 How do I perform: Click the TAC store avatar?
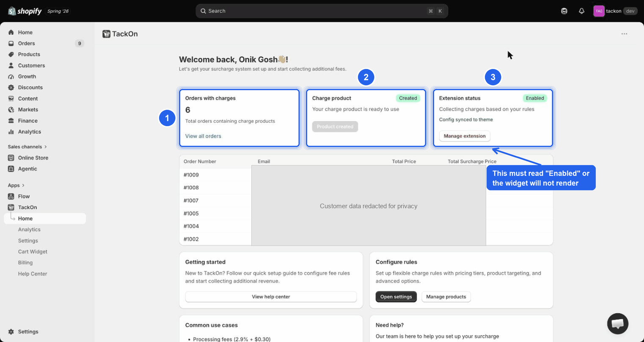coord(599,11)
